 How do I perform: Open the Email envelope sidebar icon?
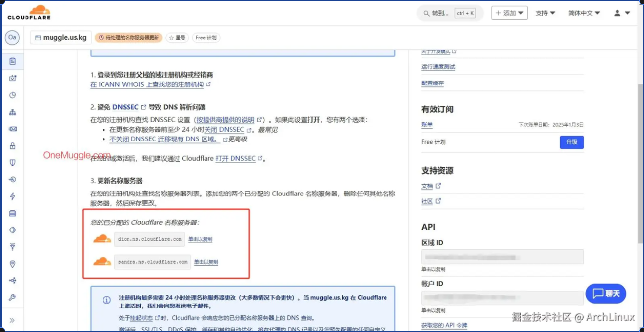tap(12, 129)
